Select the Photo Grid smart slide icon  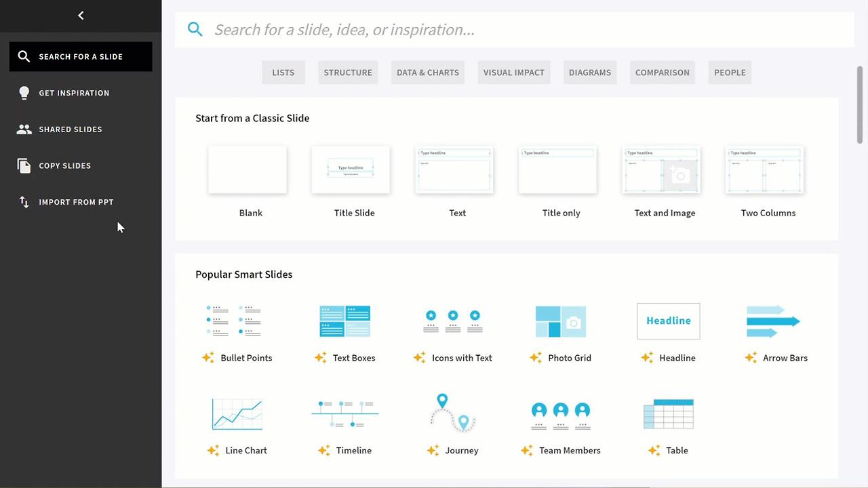click(561, 321)
